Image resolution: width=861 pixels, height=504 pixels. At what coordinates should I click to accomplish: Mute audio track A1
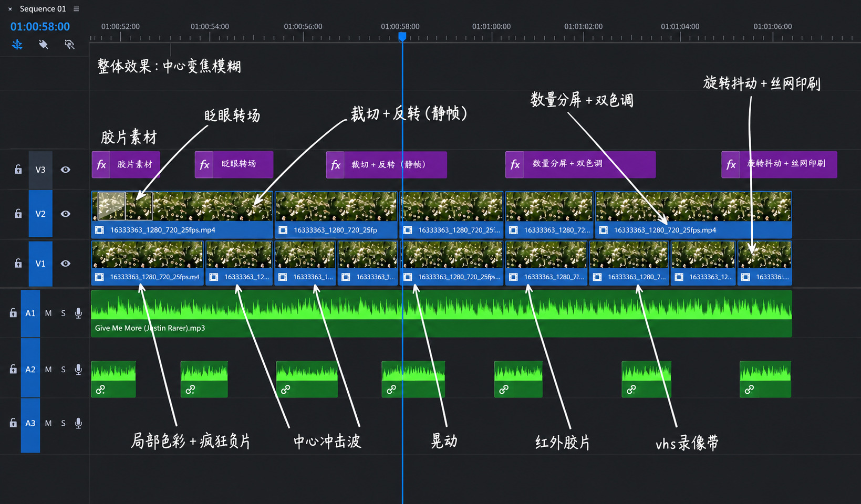coord(48,313)
